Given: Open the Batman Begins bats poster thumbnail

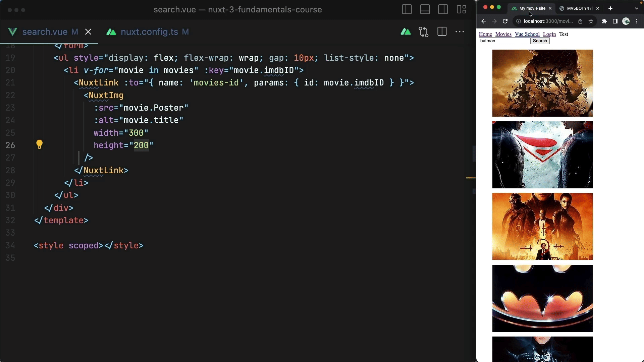Looking at the screenshot, I should click(x=543, y=83).
